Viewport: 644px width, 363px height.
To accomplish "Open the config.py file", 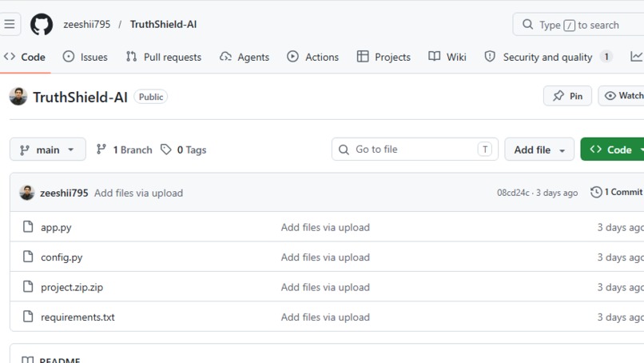I will point(62,257).
